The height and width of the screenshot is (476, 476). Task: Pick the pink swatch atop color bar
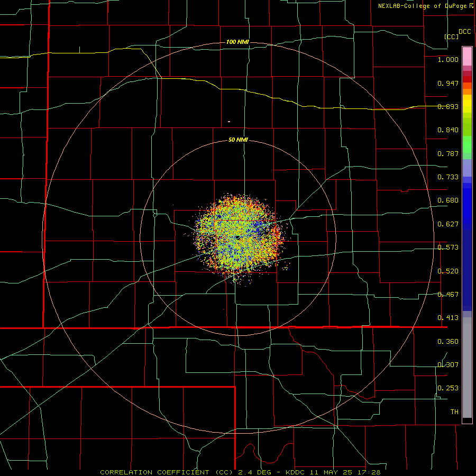(x=467, y=57)
